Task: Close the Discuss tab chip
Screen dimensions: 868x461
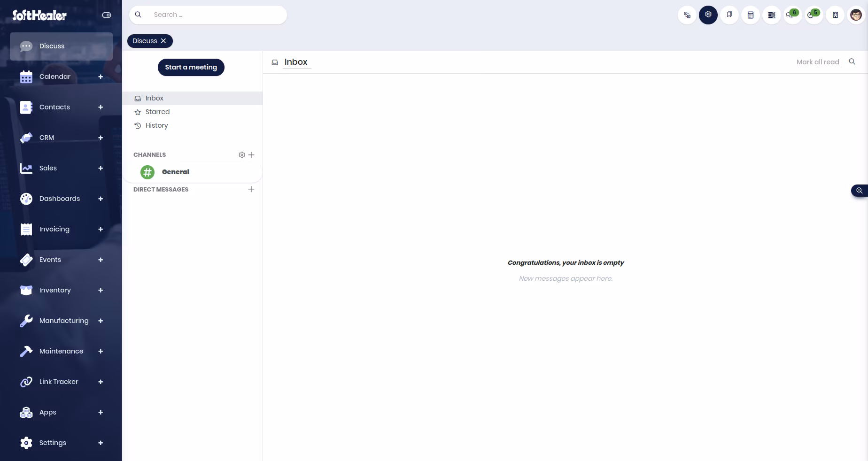Action: [163, 41]
